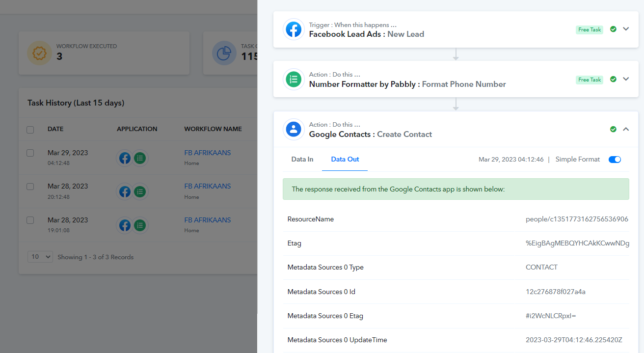Image resolution: width=644 pixels, height=353 pixels.
Task: Click the Workflow Executed badge icon
Action: click(x=39, y=53)
